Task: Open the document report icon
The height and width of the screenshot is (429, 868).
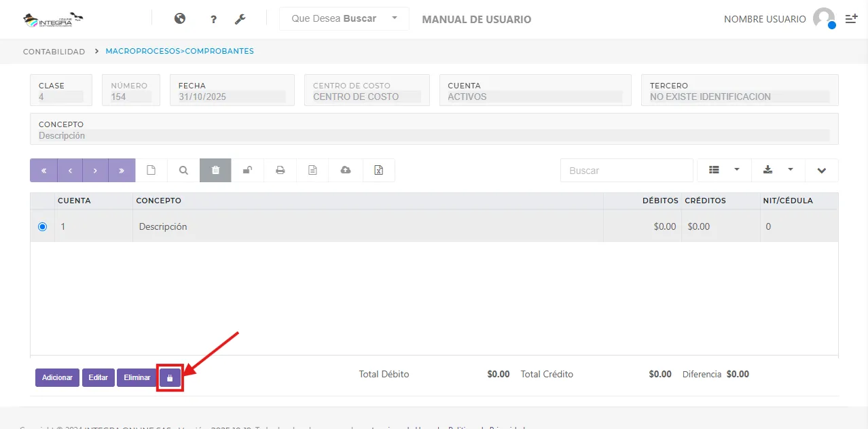Action: tap(312, 170)
